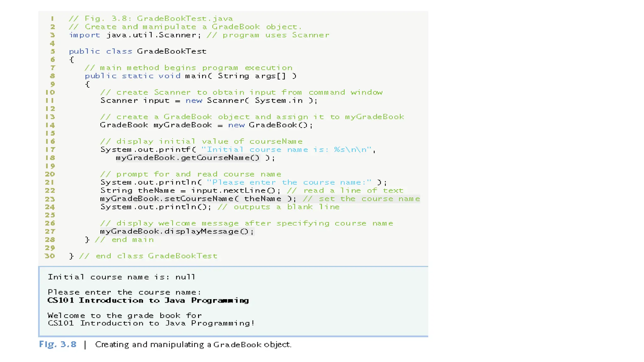This screenshot has height=362, width=644.
Task: Click the bold 'CS101 Introduction to Java Programming' input
Action: pos(148,300)
